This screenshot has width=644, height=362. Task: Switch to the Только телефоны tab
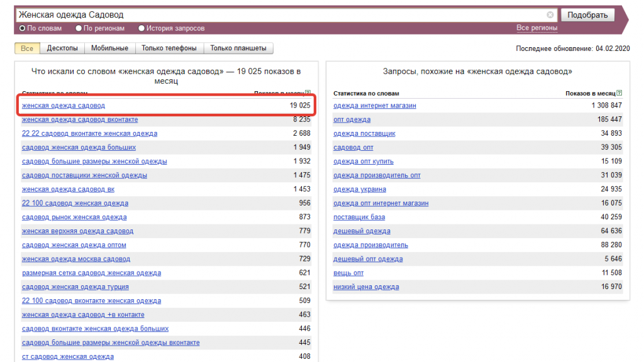coord(169,48)
